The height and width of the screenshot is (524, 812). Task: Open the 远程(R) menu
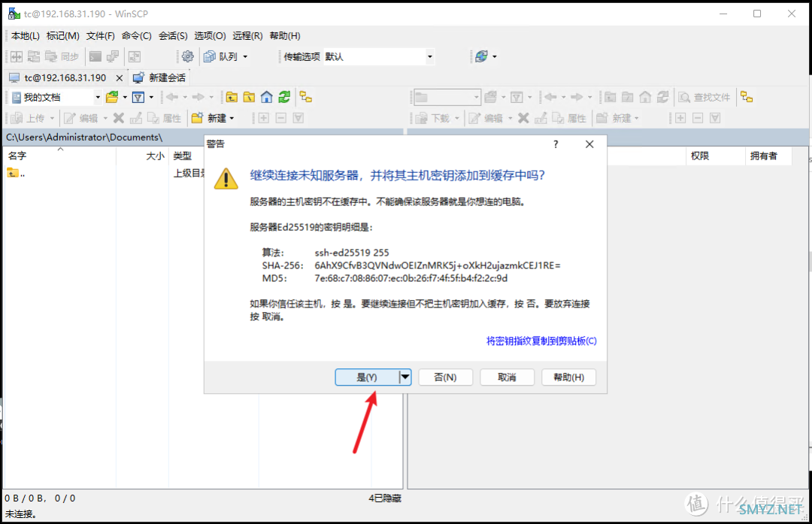(247, 36)
